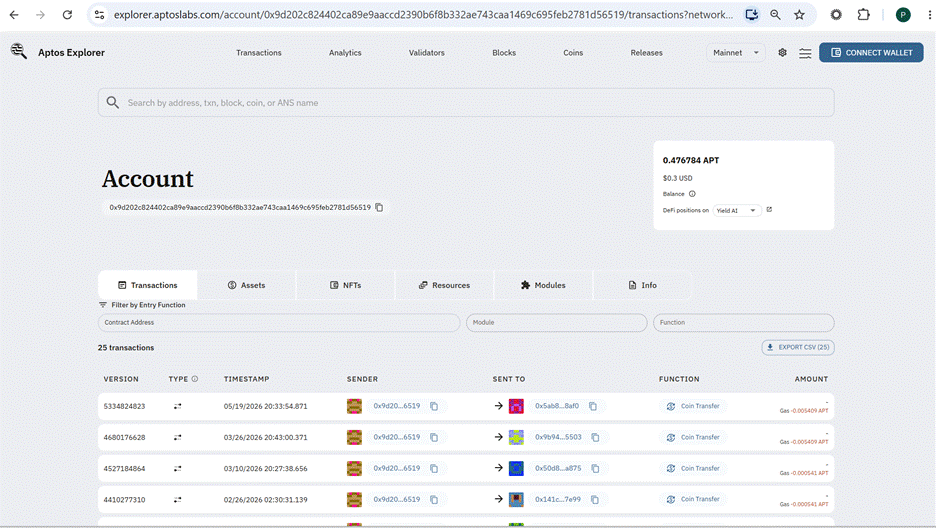Reload the page
The width and height of the screenshot is (936, 528).
[x=67, y=15]
